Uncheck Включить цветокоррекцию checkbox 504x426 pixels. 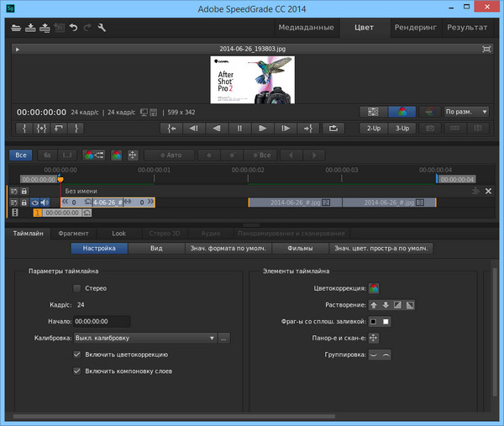click(78, 355)
